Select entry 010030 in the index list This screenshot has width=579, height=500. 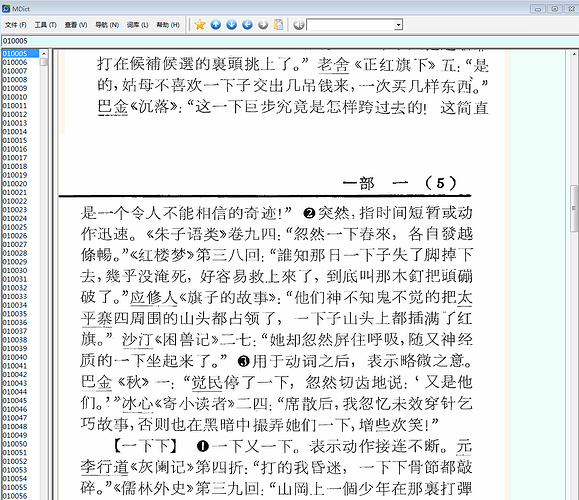coord(15,270)
